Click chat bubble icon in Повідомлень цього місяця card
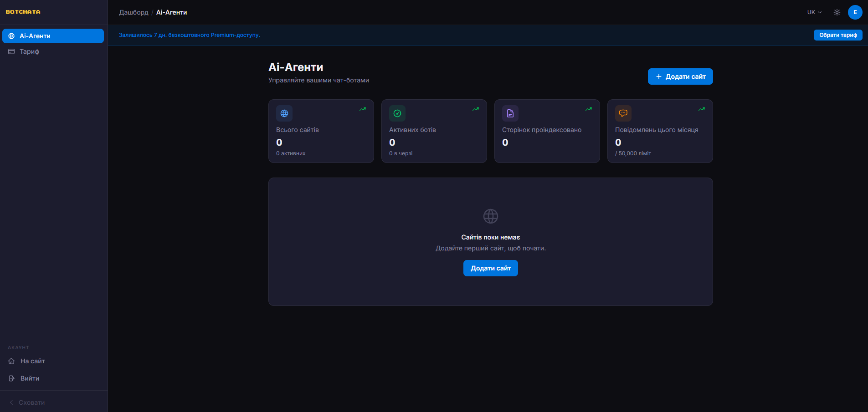Screen dimensions: 868x412 623,113
